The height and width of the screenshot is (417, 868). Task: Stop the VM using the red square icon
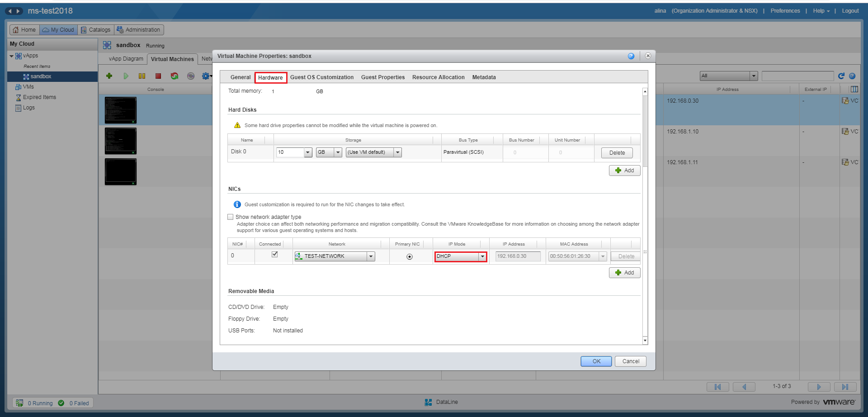pyautogui.click(x=158, y=76)
